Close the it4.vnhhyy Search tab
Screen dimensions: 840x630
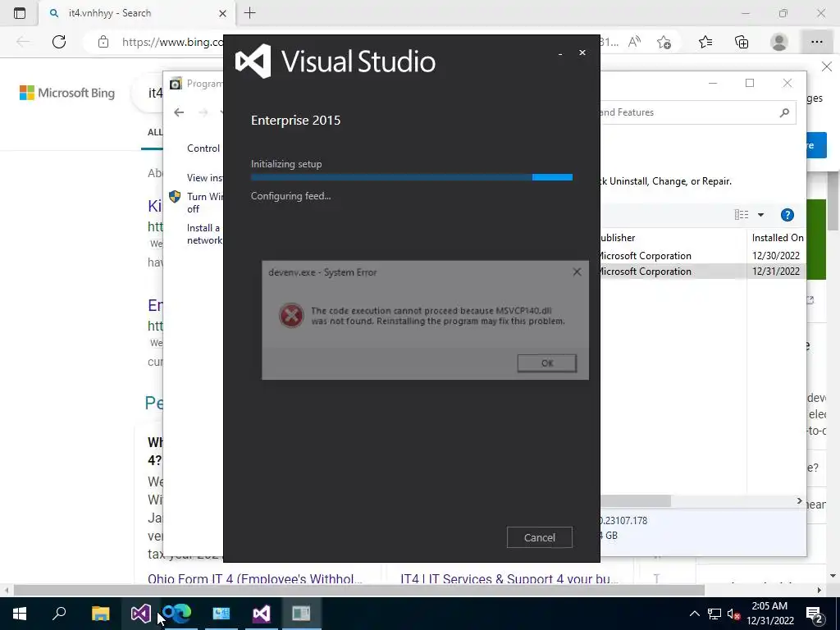223,13
